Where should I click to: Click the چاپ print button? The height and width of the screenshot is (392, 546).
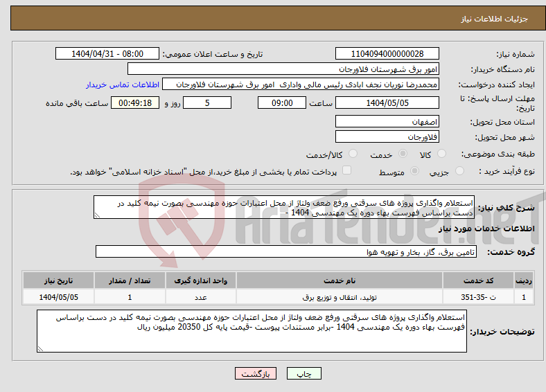[x=304, y=373]
